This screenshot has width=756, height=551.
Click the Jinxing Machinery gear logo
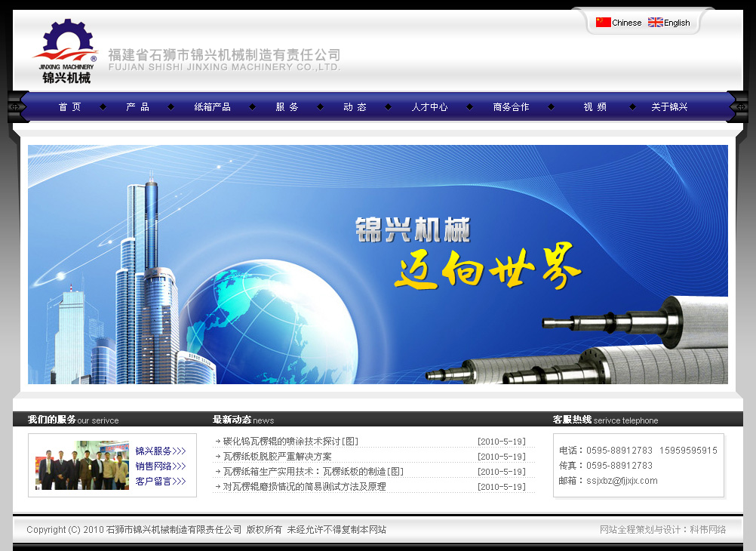click(66, 51)
